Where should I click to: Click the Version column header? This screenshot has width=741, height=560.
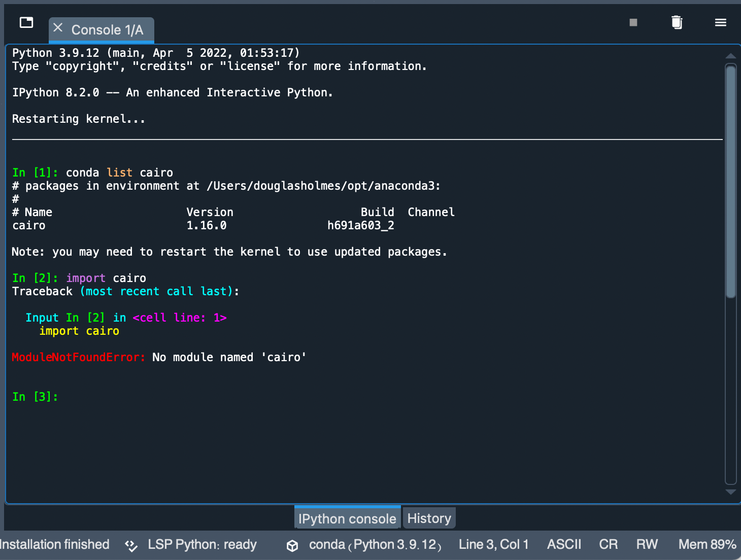pyautogui.click(x=210, y=212)
